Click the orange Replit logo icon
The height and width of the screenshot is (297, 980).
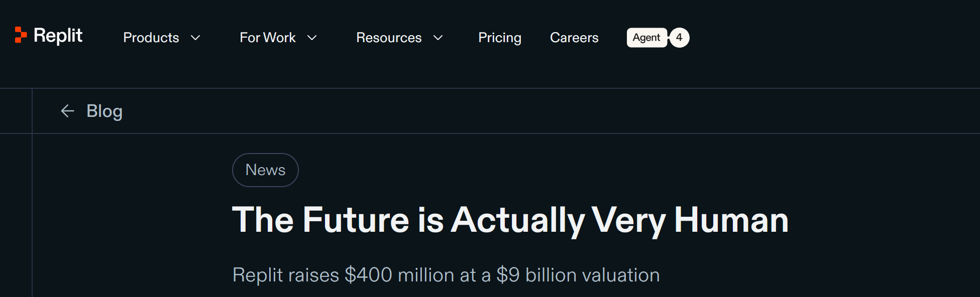pos(21,35)
